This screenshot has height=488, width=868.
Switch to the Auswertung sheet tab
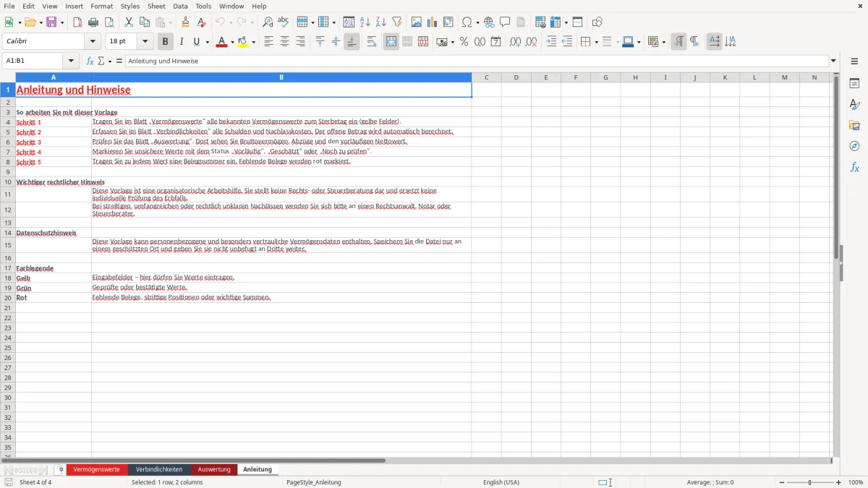tap(214, 470)
